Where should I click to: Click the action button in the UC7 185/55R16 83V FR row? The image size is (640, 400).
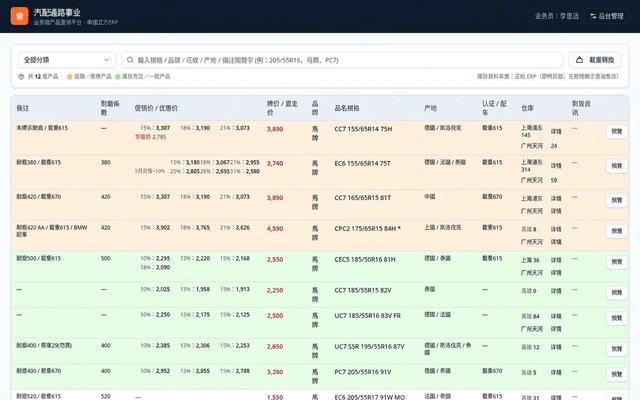(616, 318)
